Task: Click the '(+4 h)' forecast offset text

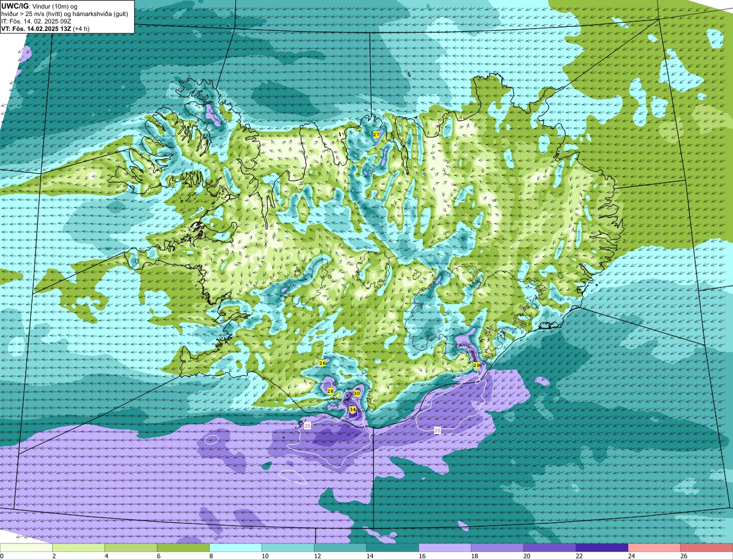Action: (x=82, y=28)
